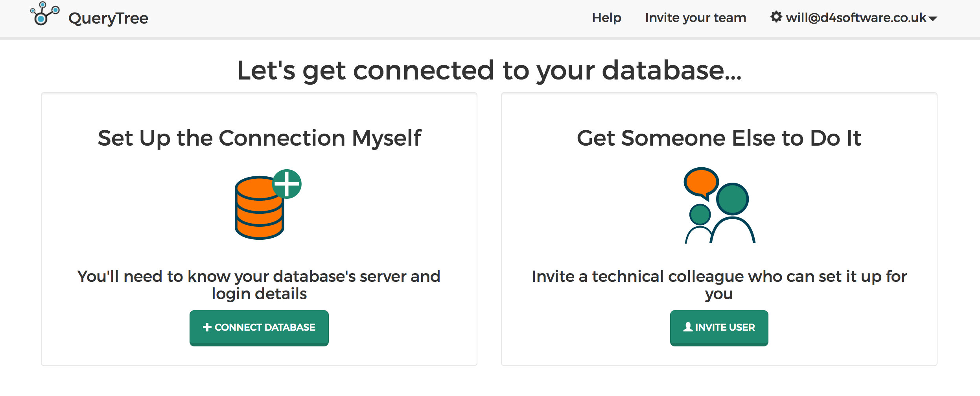Open the will@d4software.co.uk account dropdown

pos(856,18)
